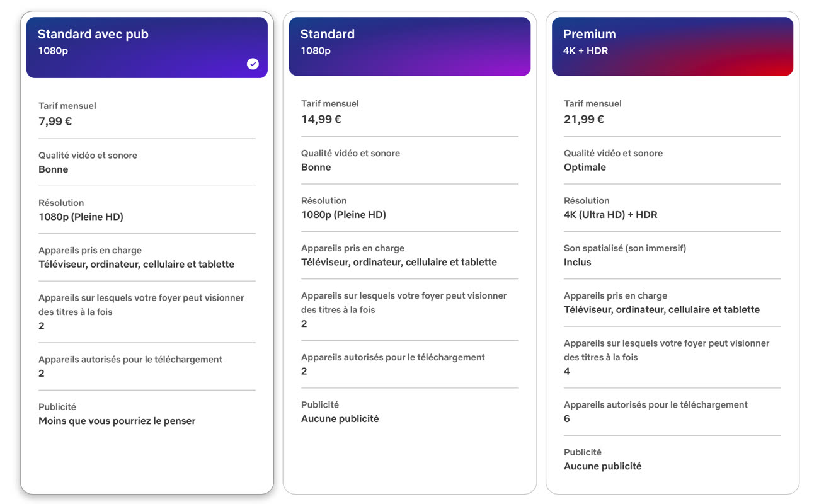Click "Aucune publicité" in the Standard card
Screen dimensions: 819x504
pos(340,418)
